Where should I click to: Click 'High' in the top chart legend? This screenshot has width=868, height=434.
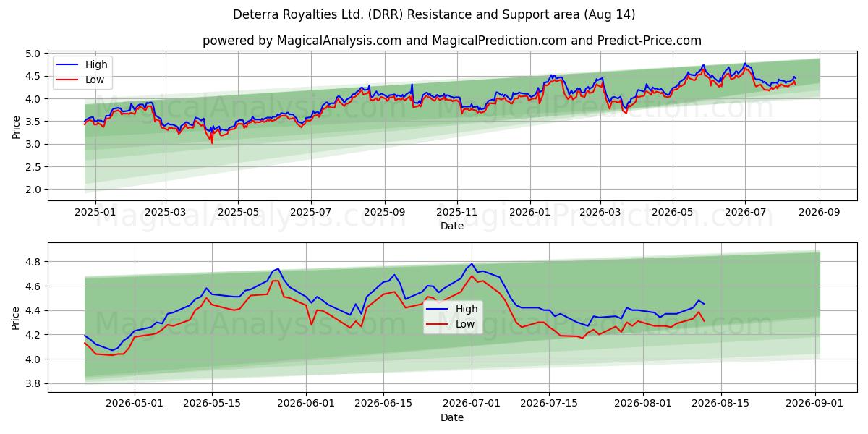click(96, 64)
